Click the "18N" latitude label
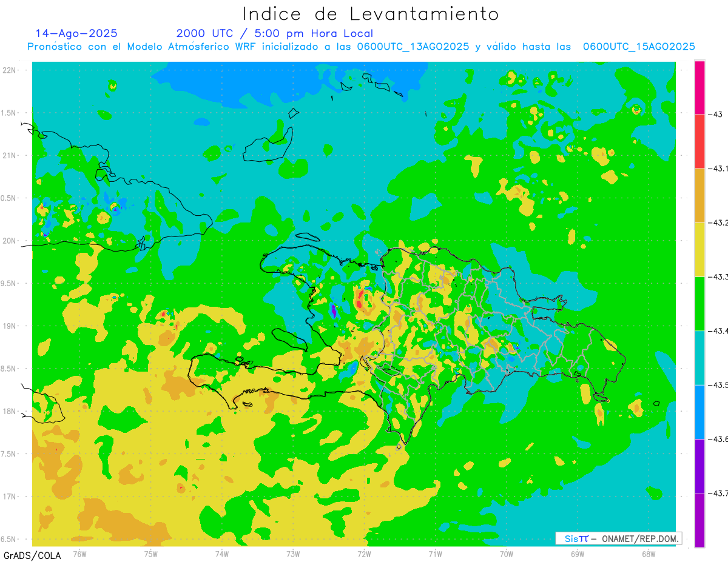This screenshot has height=562, width=728. point(9,412)
